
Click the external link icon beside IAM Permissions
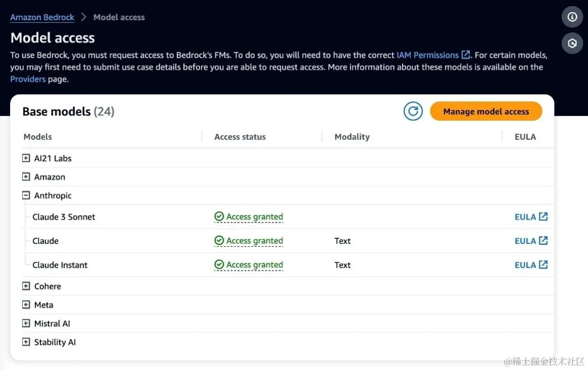465,55
